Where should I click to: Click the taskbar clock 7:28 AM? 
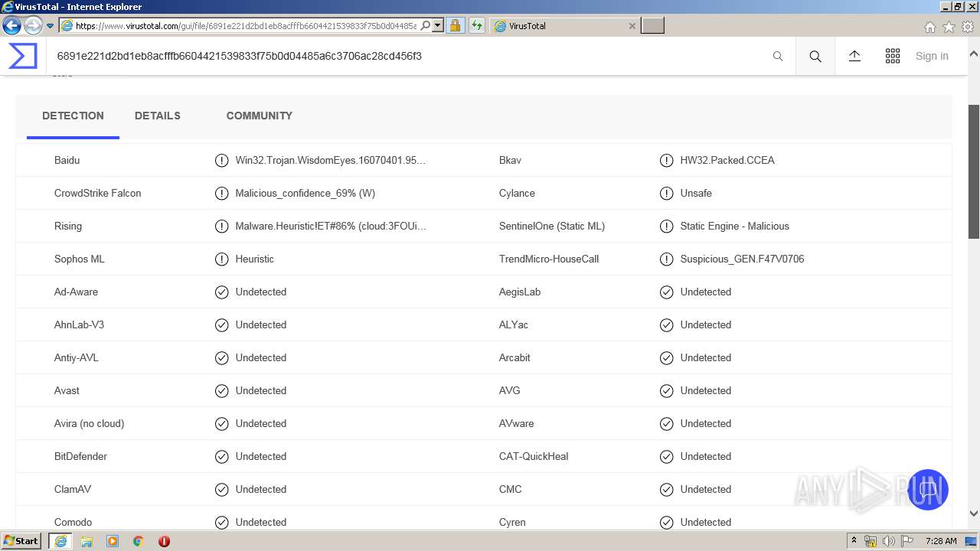941,541
